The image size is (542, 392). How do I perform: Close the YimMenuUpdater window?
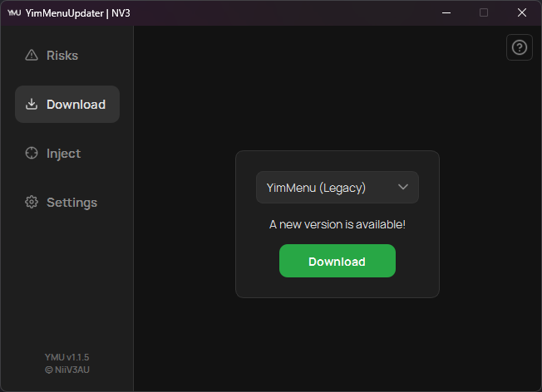pos(522,12)
